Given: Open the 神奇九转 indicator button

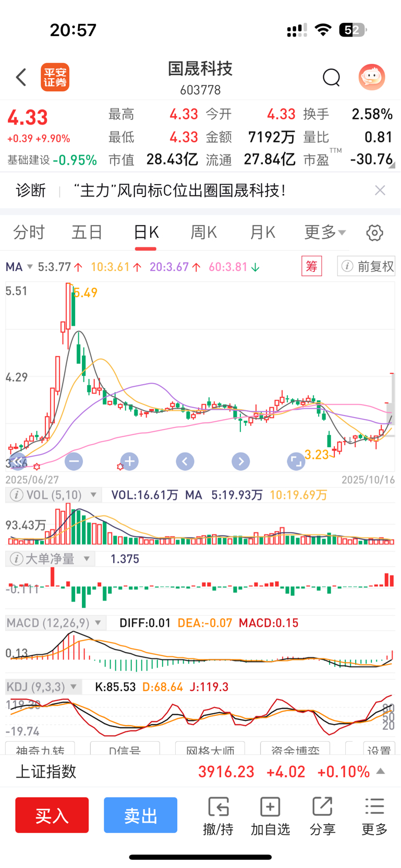Looking at the screenshot, I should click(x=40, y=749).
